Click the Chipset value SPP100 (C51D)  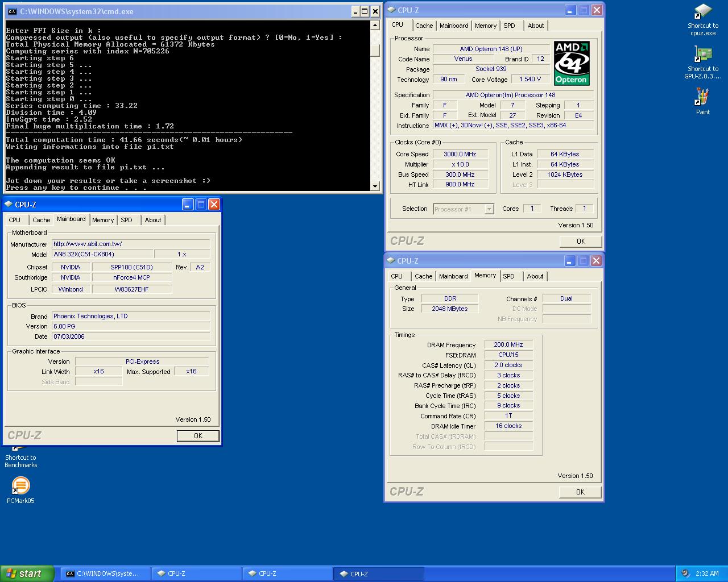(x=132, y=267)
